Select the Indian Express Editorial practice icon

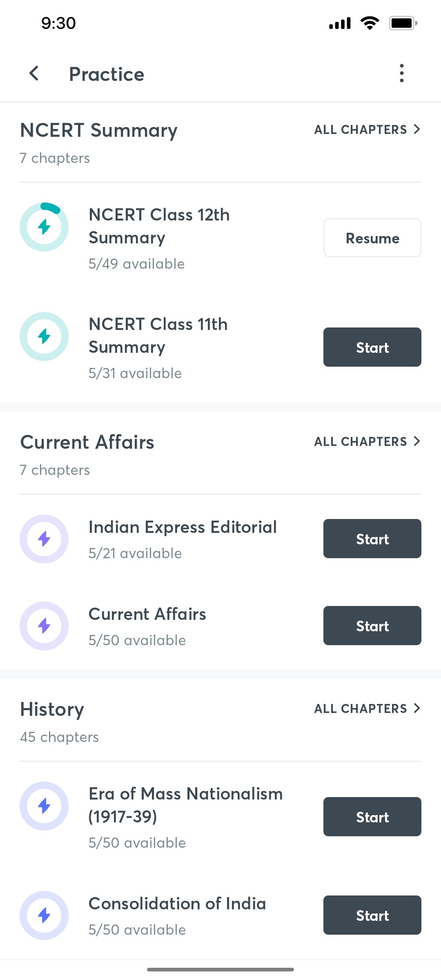pyautogui.click(x=44, y=539)
